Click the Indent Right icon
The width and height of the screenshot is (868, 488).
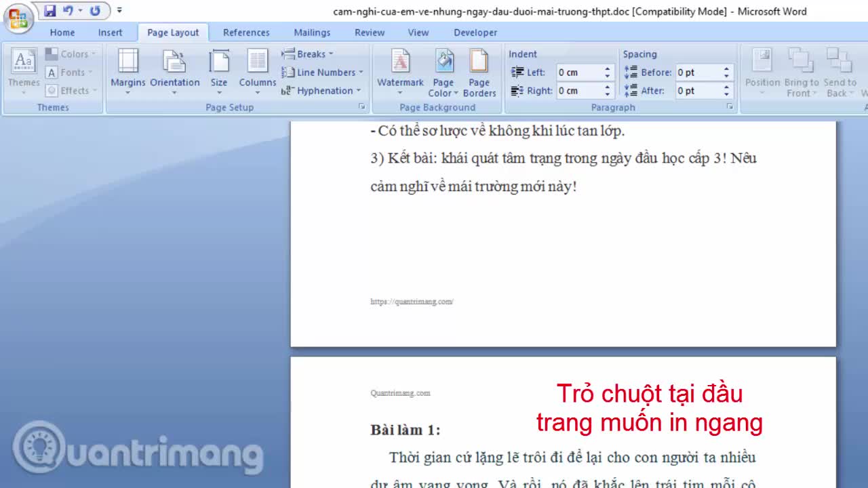coord(517,91)
